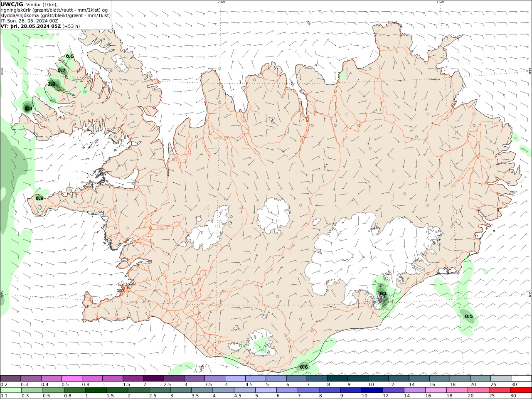Click the 0.5 value offshore in the southeast

[x=469, y=317]
